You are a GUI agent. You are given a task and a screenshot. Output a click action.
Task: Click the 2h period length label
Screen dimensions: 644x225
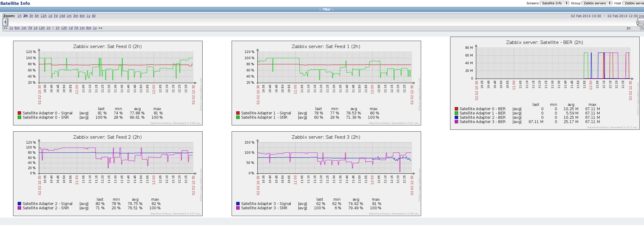[628, 28]
